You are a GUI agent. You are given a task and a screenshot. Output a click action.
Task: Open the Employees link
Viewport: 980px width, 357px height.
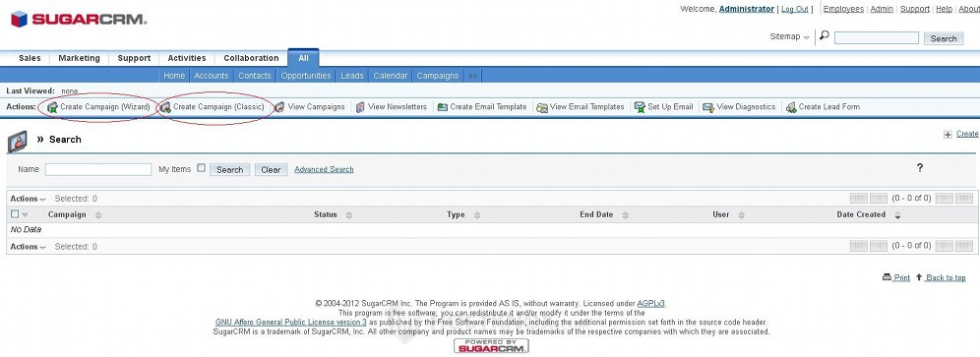843,9
